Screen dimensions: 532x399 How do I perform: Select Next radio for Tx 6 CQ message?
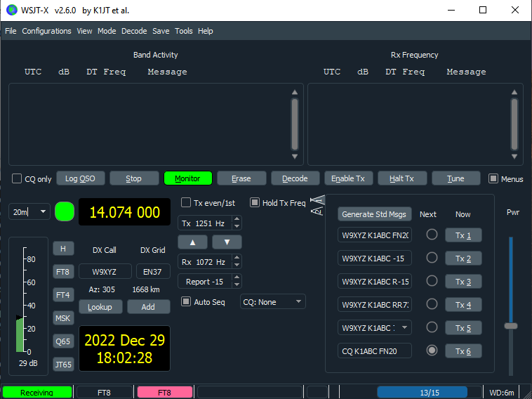pyautogui.click(x=432, y=350)
